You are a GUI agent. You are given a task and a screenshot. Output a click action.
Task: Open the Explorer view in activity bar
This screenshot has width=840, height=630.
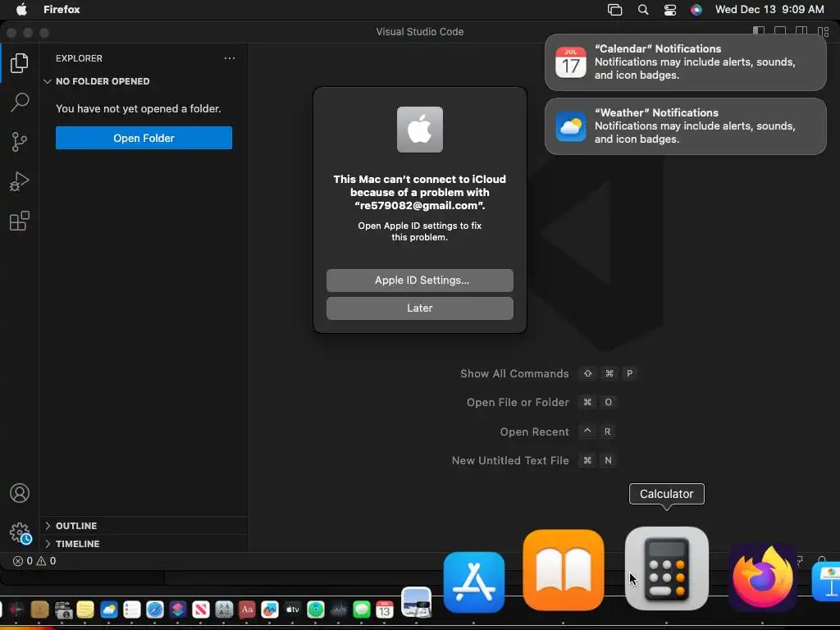pos(20,63)
